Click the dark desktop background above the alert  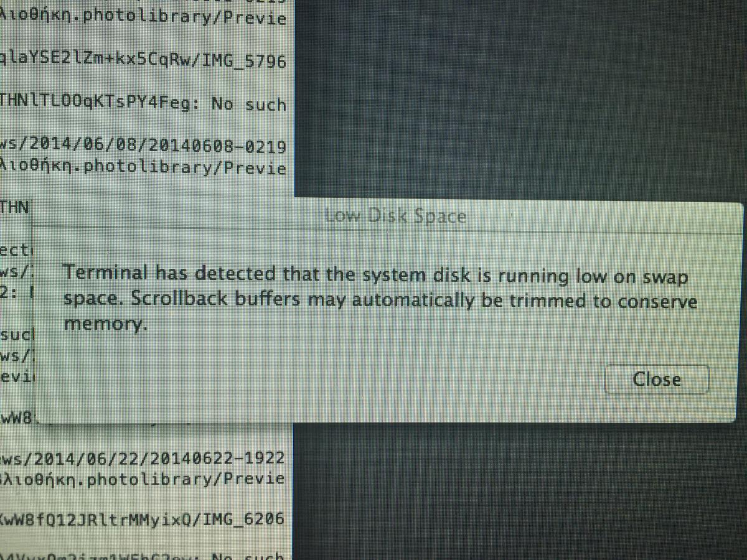tap(517, 100)
